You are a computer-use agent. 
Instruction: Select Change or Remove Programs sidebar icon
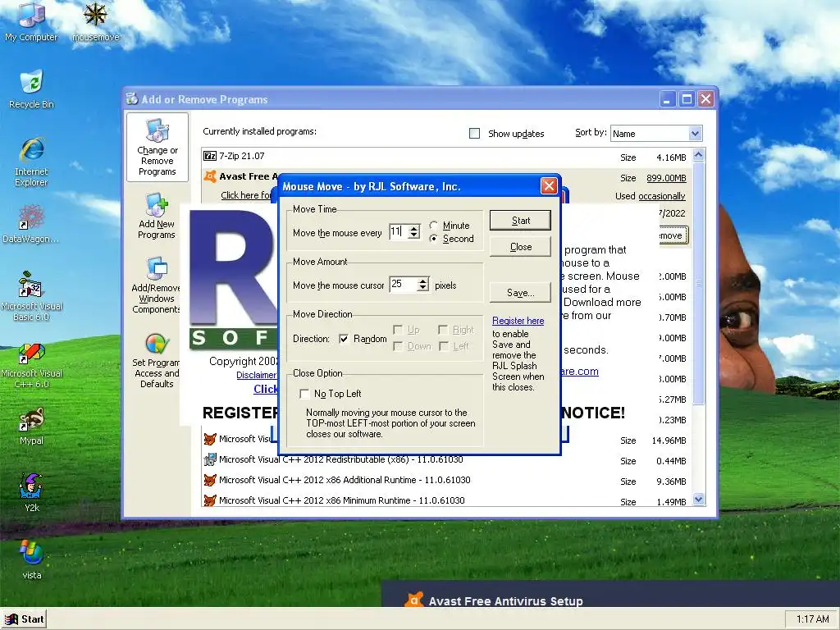tap(157, 148)
